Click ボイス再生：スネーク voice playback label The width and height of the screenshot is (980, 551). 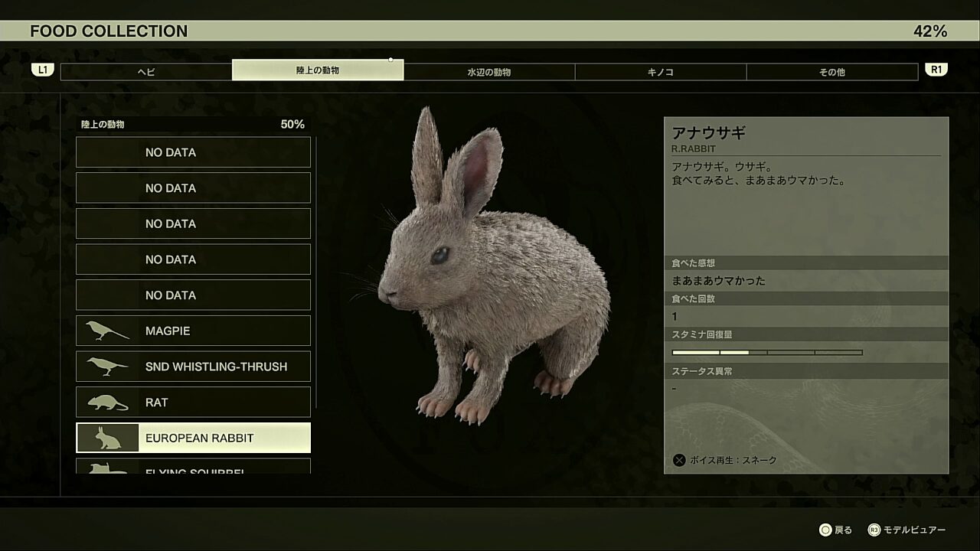pyautogui.click(x=733, y=460)
